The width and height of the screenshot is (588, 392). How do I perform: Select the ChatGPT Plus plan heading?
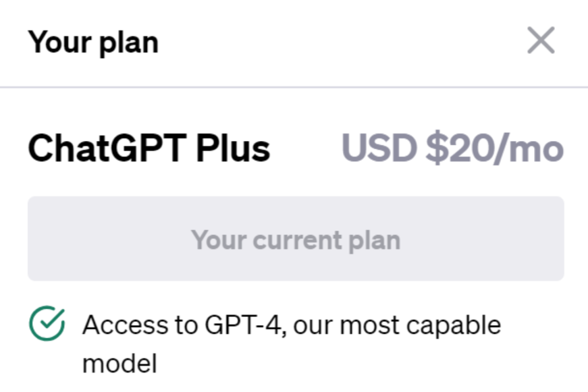pyautogui.click(x=149, y=148)
